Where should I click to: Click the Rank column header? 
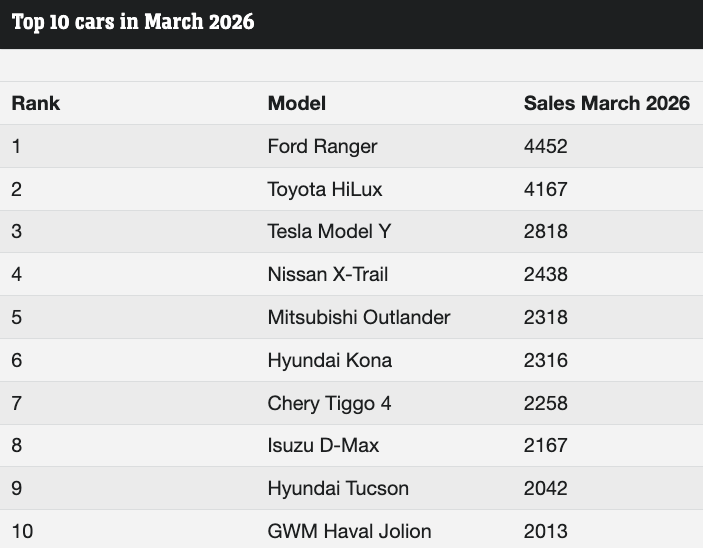[x=36, y=104]
